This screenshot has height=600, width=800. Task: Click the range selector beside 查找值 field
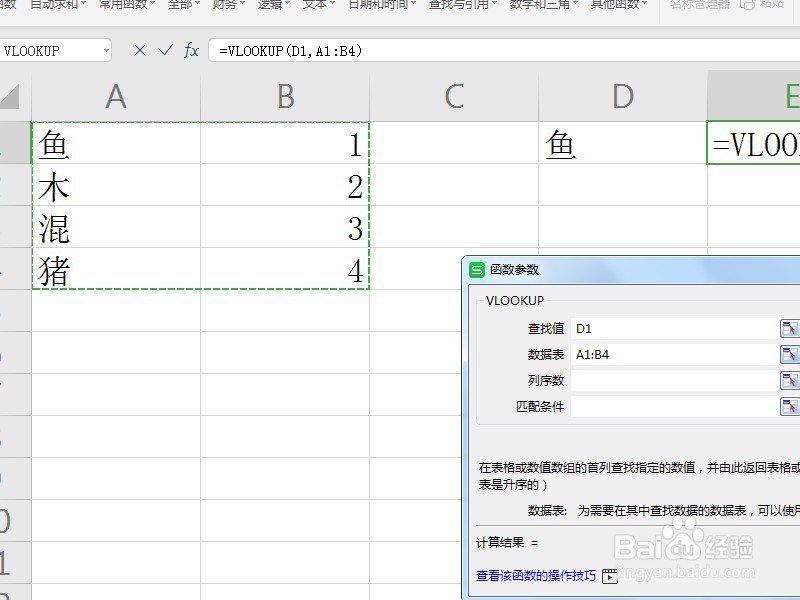click(790, 327)
